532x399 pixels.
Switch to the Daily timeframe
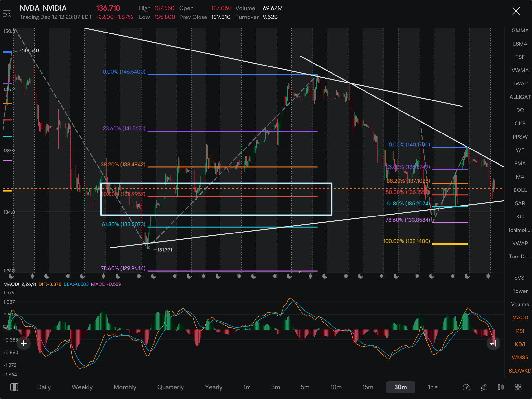point(44,387)
